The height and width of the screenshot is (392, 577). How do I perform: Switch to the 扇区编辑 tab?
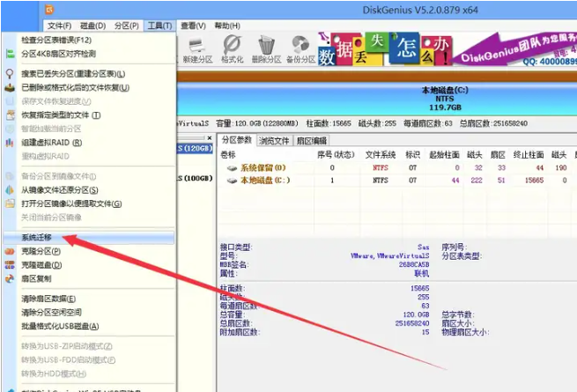(312, 141)
